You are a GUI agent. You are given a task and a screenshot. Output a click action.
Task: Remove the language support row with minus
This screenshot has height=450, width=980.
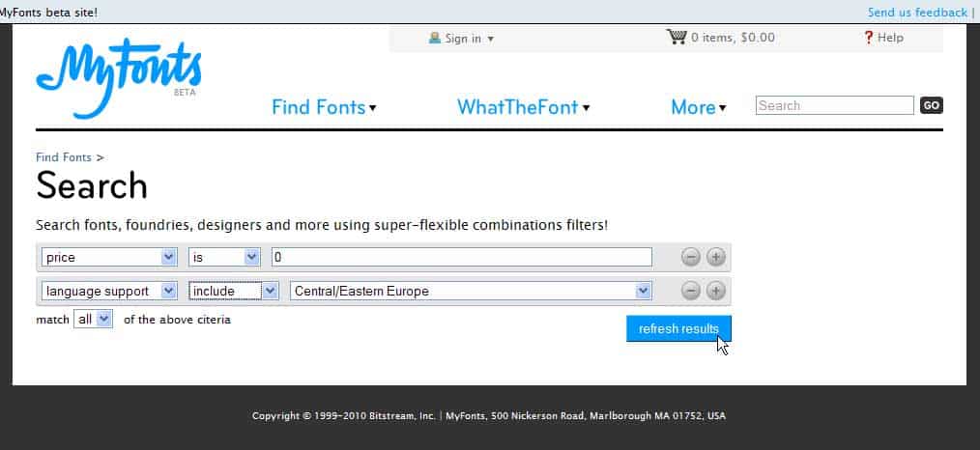[690, 291]
